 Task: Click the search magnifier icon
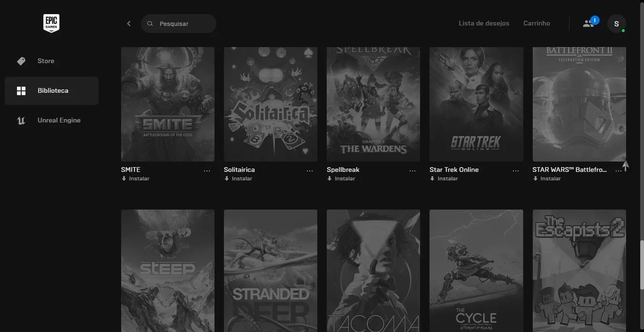pos(150,24)
